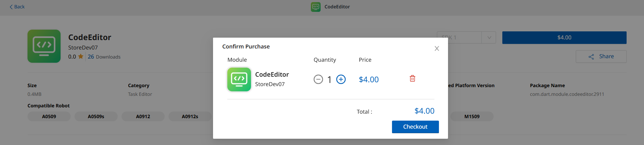This screenshot has height=145, width=644.
Task: Decrease quantity with the minus button
Action: (x=318, y=79)
